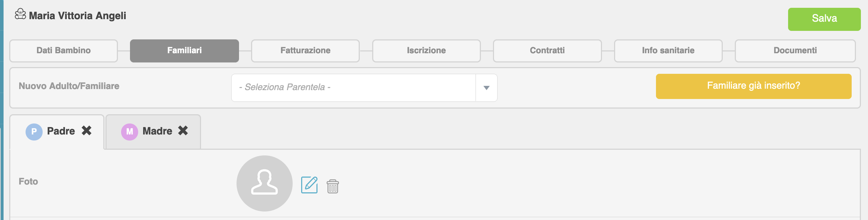Open the Documenti tab
This screenshot has height=220, width=868.
point(795,51)
